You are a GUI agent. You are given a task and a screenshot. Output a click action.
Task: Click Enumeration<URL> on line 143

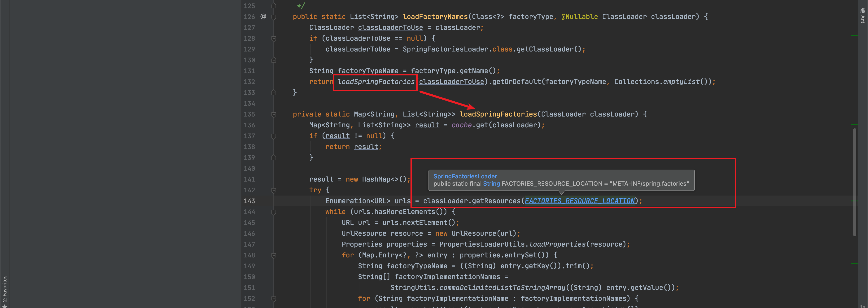point(358,201)
